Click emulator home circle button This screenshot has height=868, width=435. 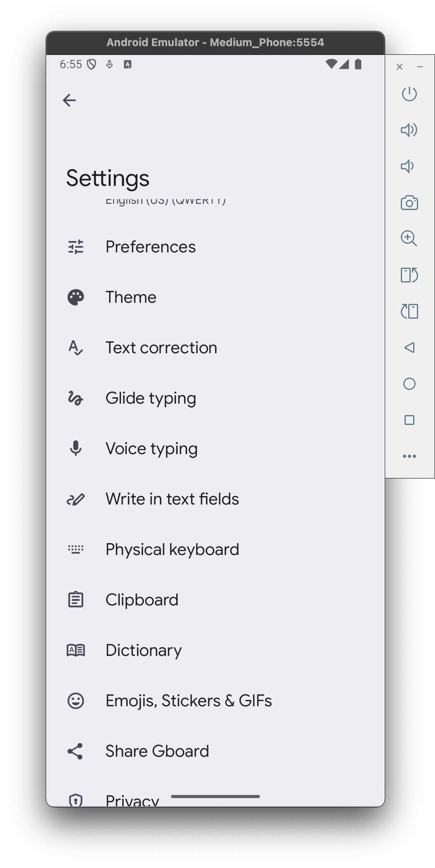[409, 384]
